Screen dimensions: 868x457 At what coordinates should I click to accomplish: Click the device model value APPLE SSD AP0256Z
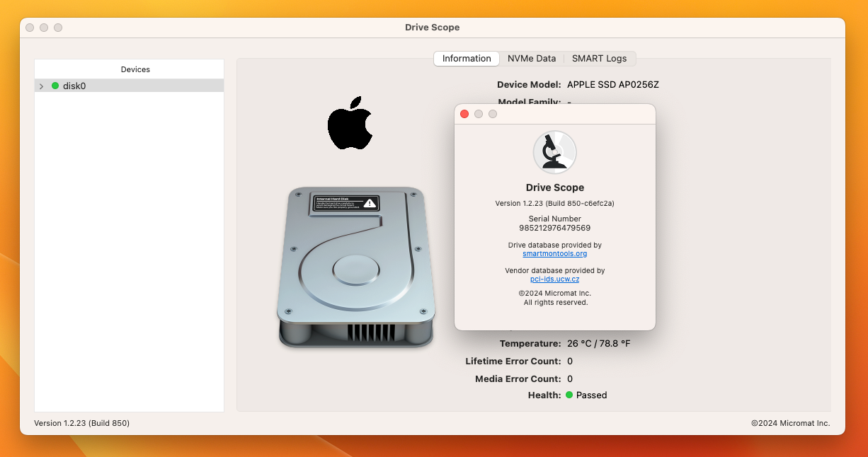[x=613, y=84]
